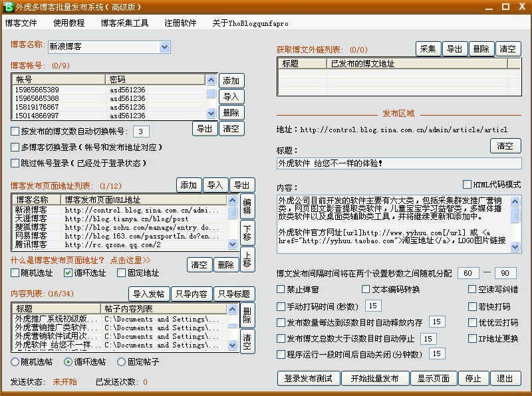Check the 固定地址 option
532x396 pixels.
(x=122, y=273)
